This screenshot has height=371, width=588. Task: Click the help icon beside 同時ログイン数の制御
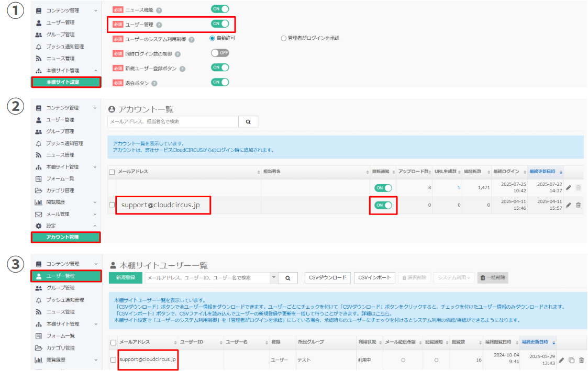pyautogui.click(x=178, y=54)
